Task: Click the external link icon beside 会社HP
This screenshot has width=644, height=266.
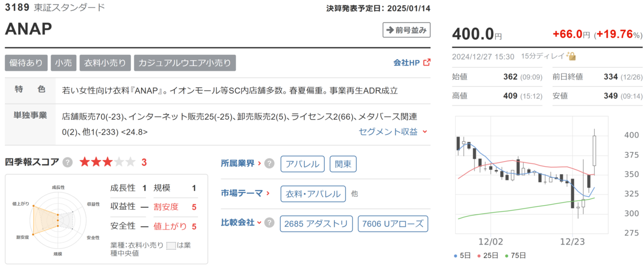Action: click(x=427, y=62)
